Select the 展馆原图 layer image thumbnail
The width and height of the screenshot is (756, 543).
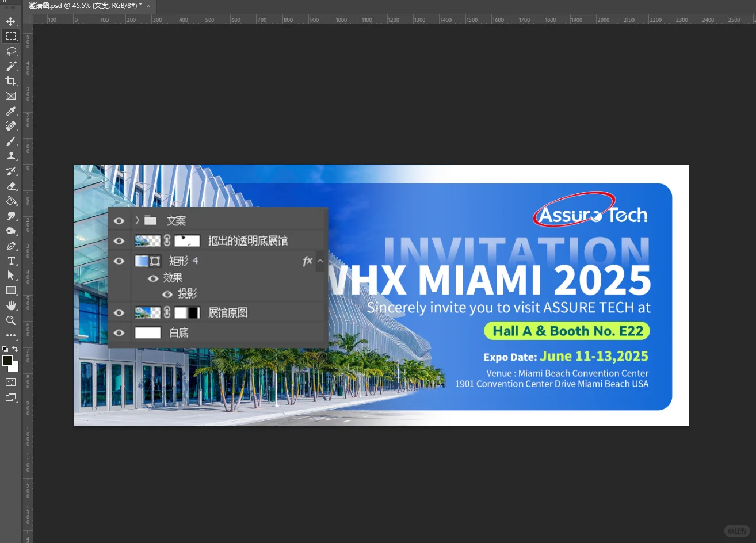[148, 312]
